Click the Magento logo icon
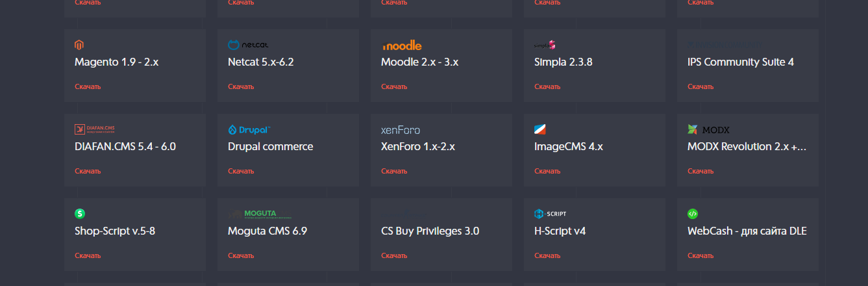 [79, 45]
